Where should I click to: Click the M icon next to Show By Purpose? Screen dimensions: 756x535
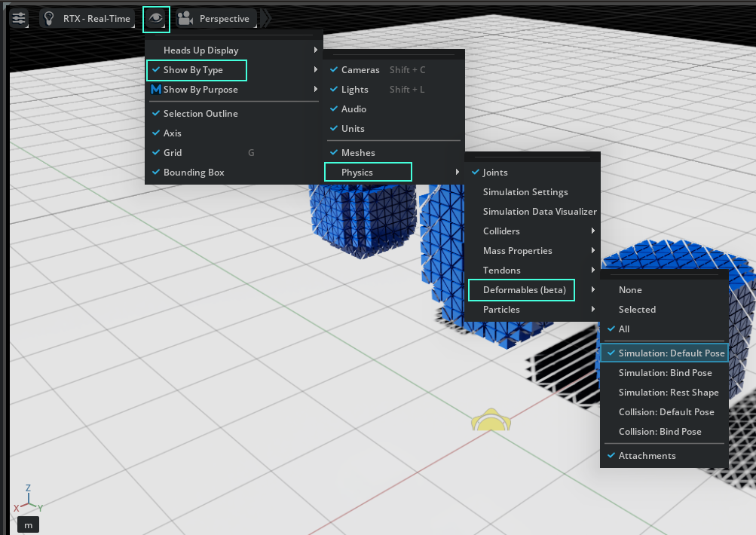156,90
